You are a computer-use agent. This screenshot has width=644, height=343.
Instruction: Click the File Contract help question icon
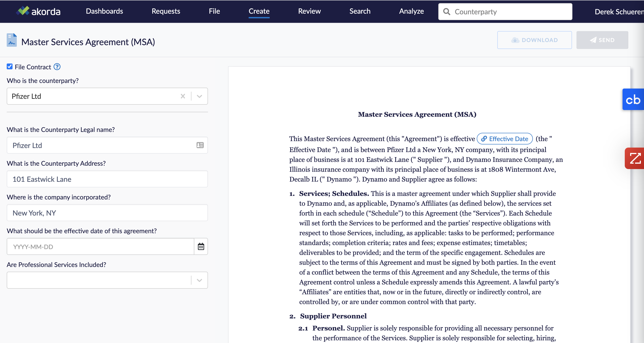tap(57, 67)
